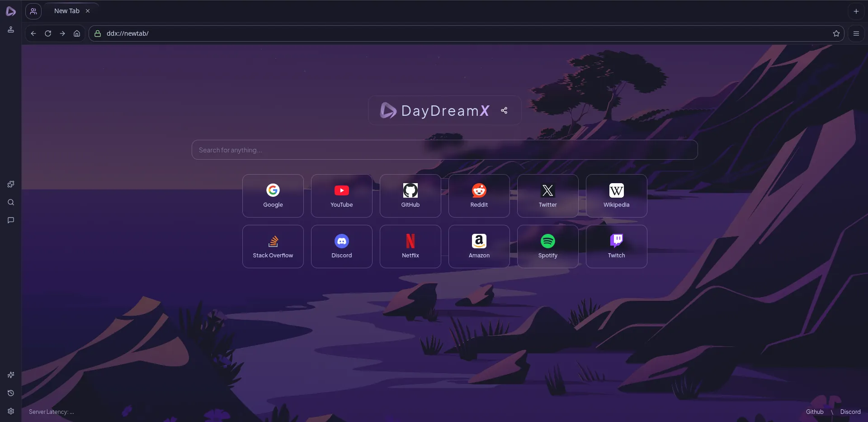Viewport: 868px width, 422px height.
Task: Bookmark this page with the star icon
Action: (x=836, y=33)
